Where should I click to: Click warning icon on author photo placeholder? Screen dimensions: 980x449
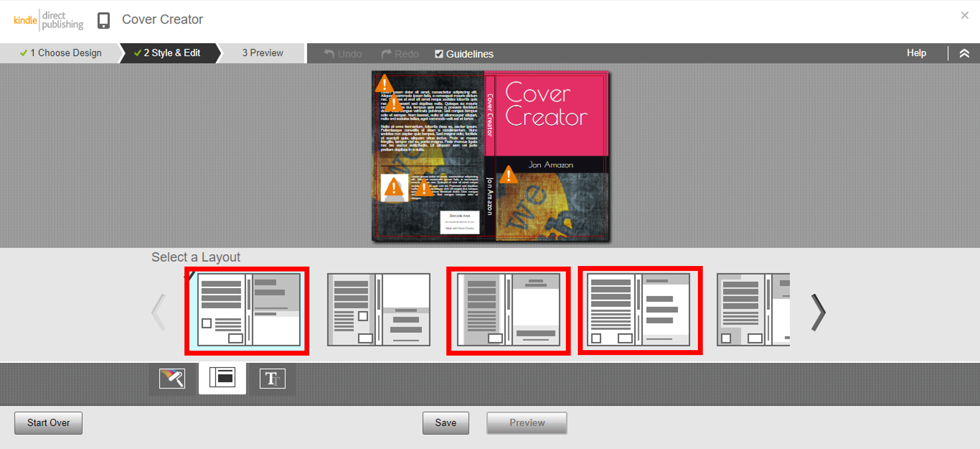coord(393,188)
